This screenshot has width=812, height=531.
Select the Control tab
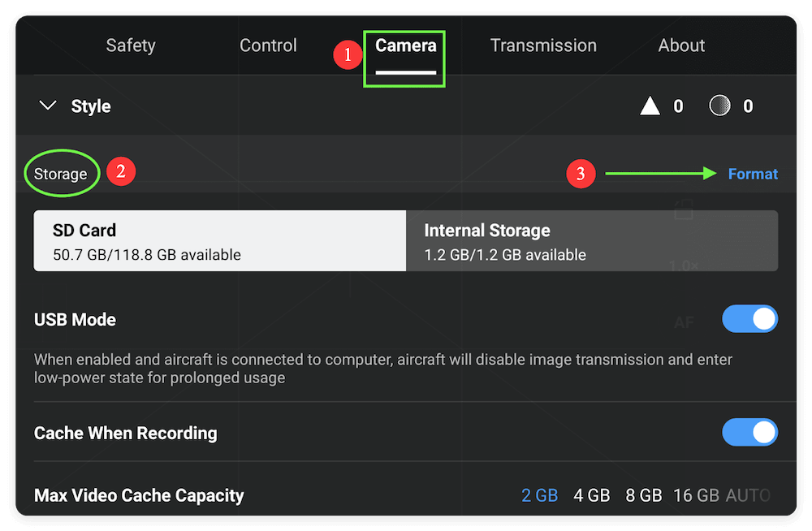point(268,45)
